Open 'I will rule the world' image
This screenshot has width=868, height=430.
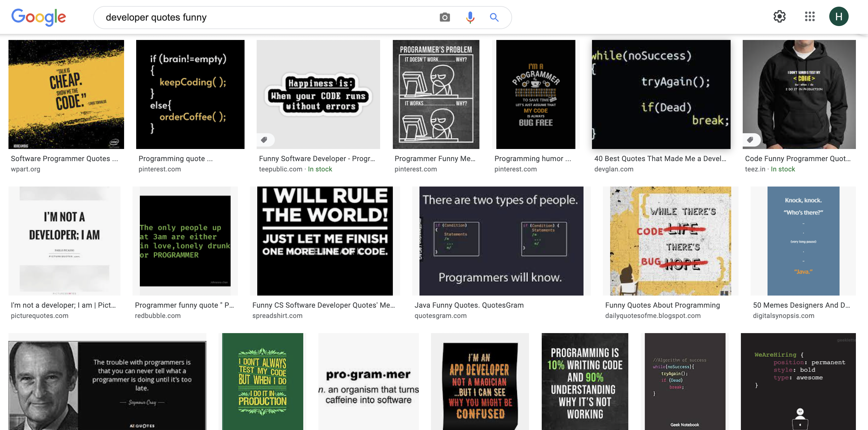tap(325, 241)
